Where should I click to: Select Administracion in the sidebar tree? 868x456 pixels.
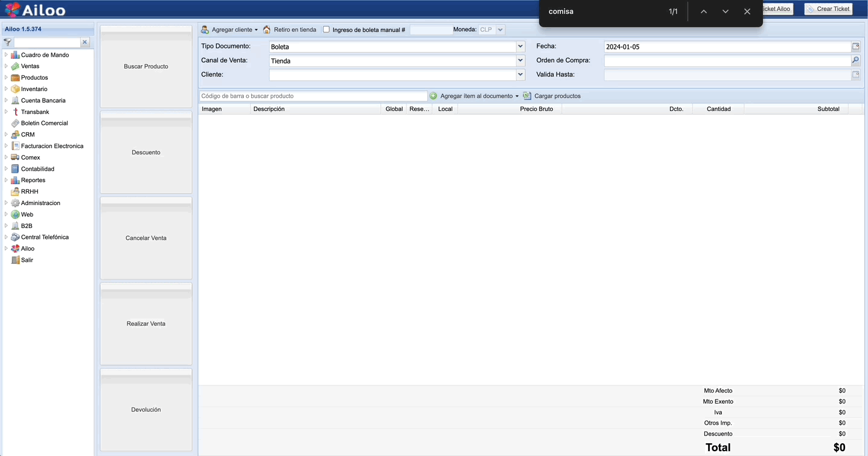coord(40,203)
